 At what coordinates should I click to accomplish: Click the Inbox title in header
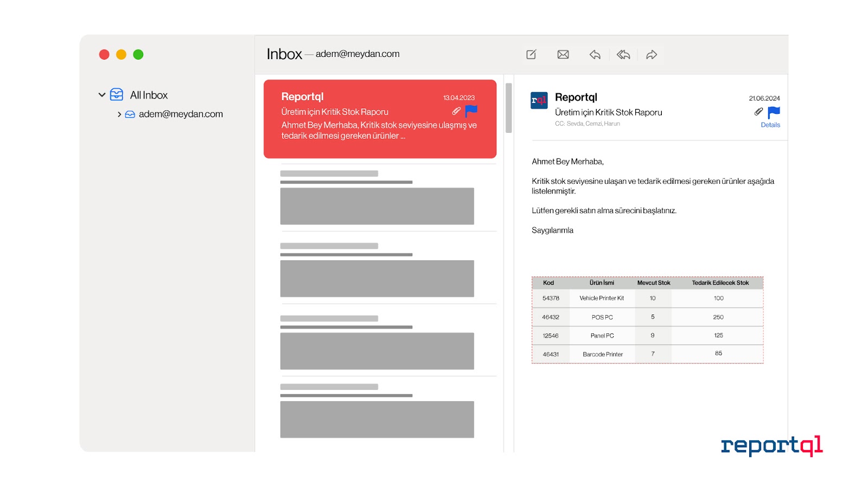tap(284, 54)
